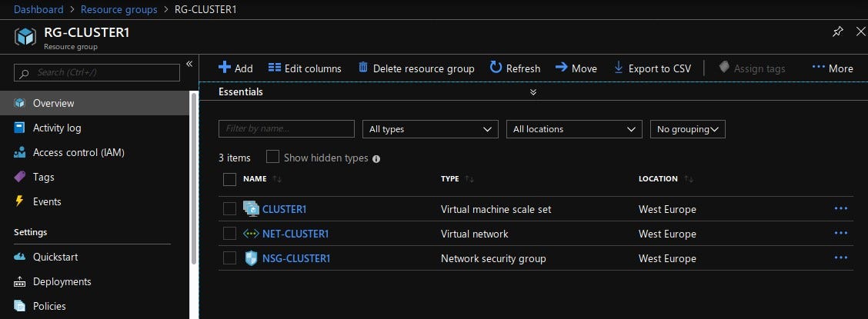
Task: Open the NSG-CLUSTER1 resource link
Action: coord(296,258)
